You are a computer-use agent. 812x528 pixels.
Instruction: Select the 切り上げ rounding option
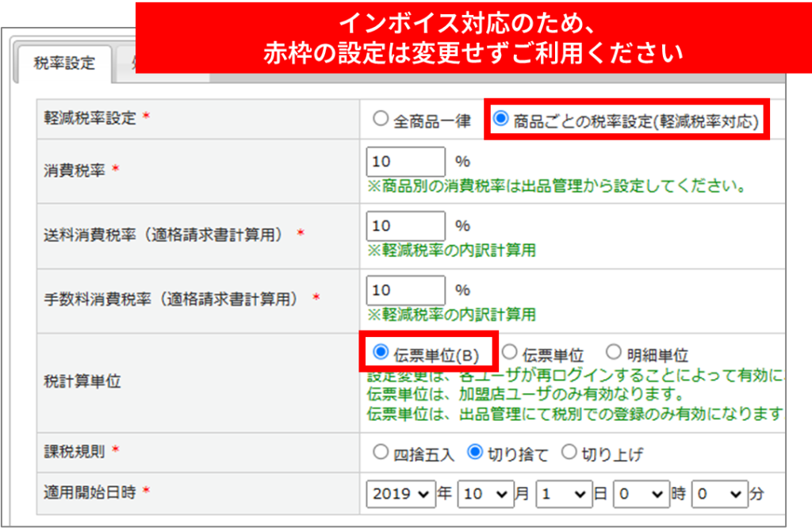(x=569, y=453)
